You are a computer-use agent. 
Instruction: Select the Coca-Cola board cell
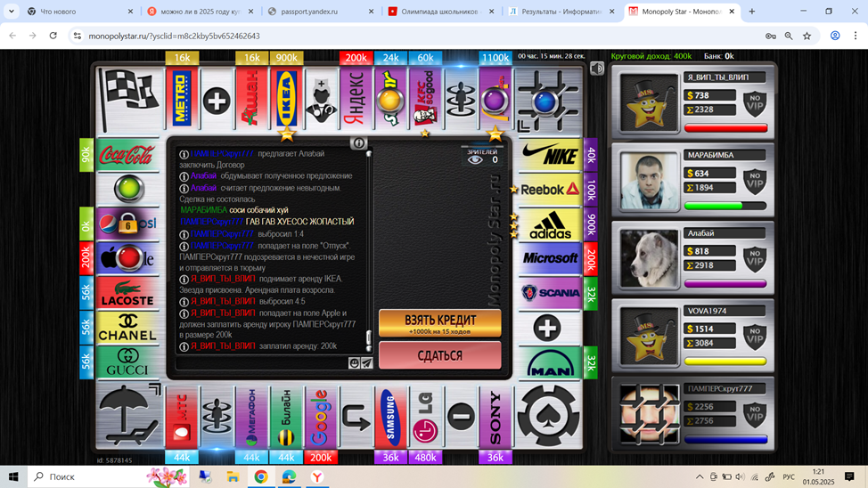click(x=127, y=155)
